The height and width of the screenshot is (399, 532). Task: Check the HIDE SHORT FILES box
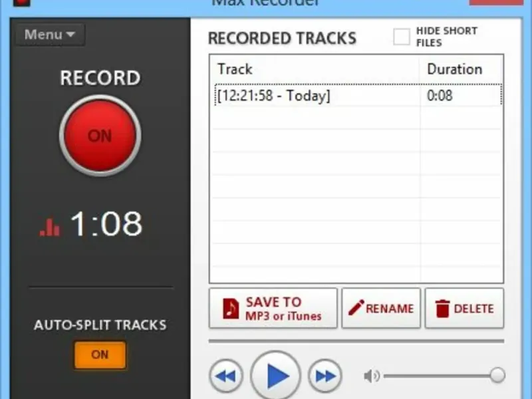[402, 37]
